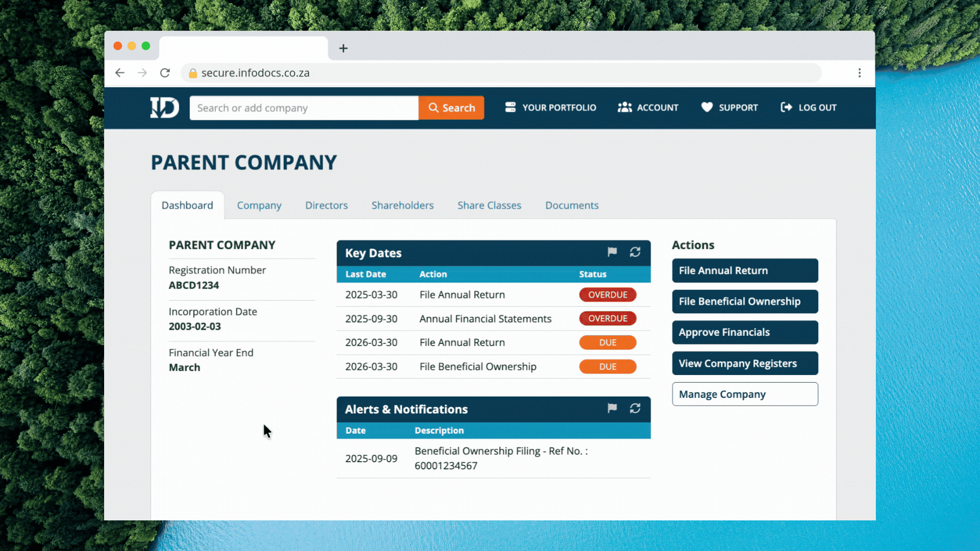This screenshot has width=980, height=551.
Task: Open the Account menu item
Action: tap(648, 108)
